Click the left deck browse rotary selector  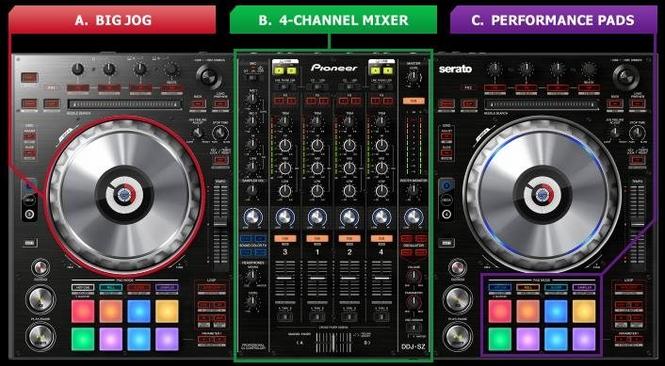click(x=209, y=77)
